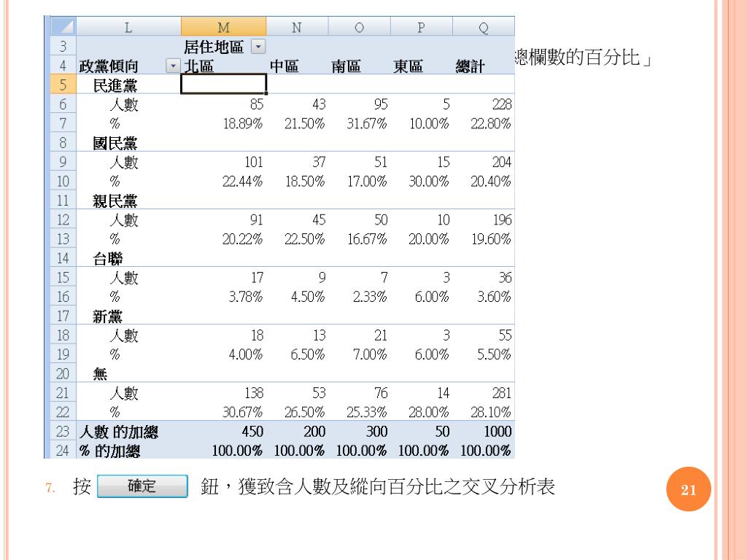Viewport: 747px width, 560px height.
Task: Click the empty active cell M5
Action: point(223,85)
